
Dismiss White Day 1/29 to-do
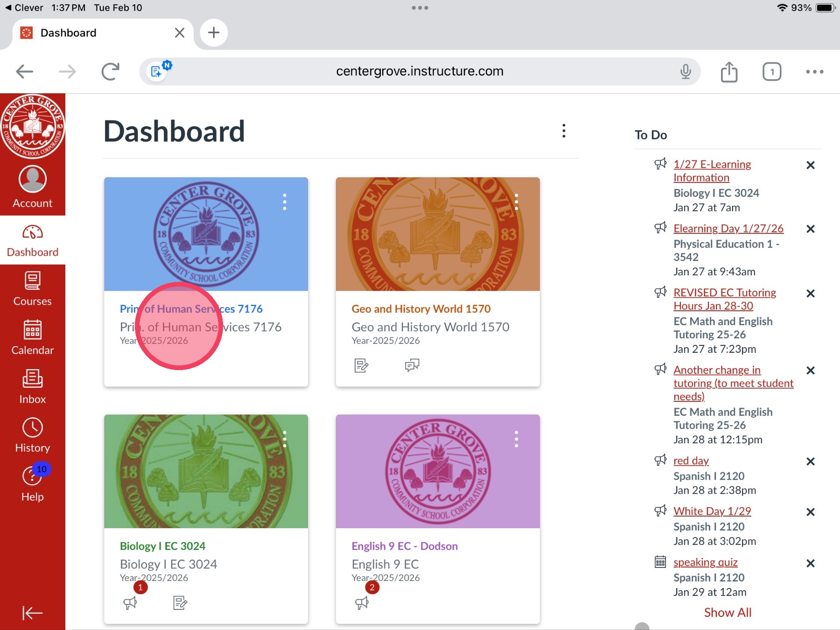click(811, 512)
